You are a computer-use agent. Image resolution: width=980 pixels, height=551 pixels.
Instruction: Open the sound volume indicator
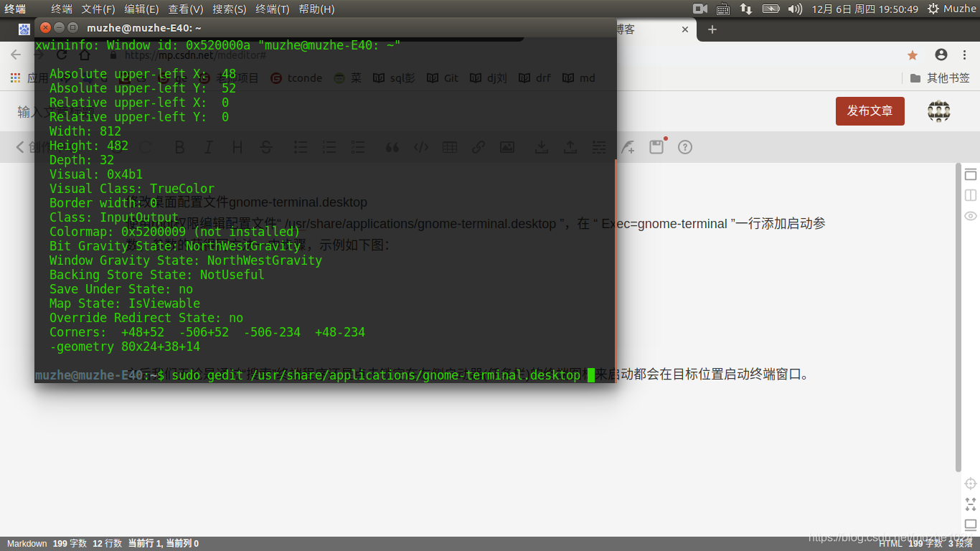pyautogui.click(x=795, y=9)
